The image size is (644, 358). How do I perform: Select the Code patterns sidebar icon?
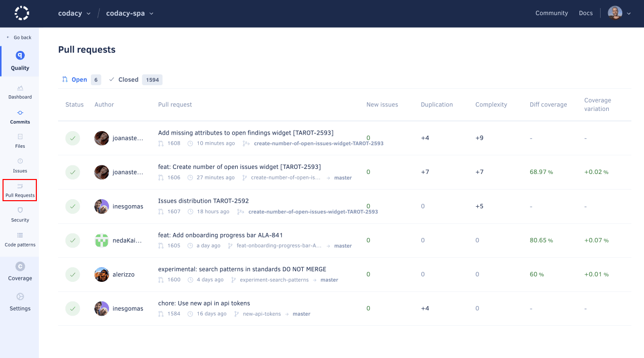[20, 241]
